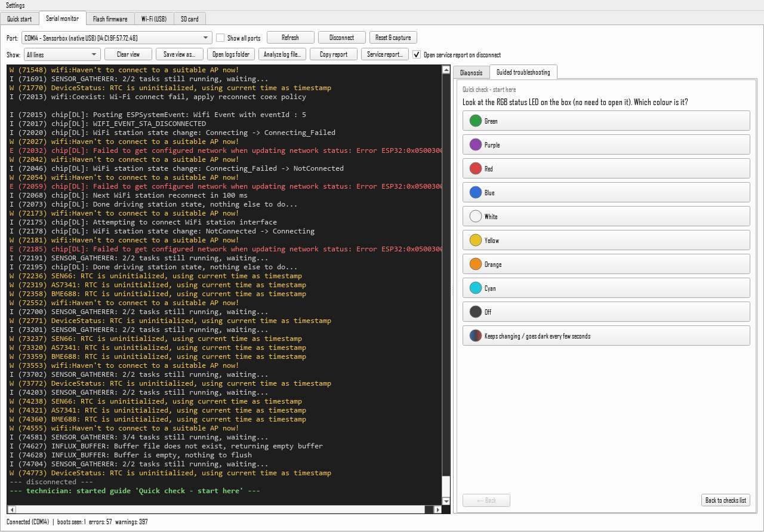Enable the Show all ports checkbox

click(x=220, y=38)
